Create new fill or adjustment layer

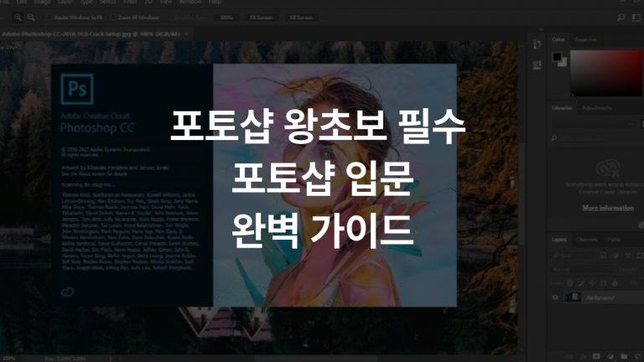[610, 356]
